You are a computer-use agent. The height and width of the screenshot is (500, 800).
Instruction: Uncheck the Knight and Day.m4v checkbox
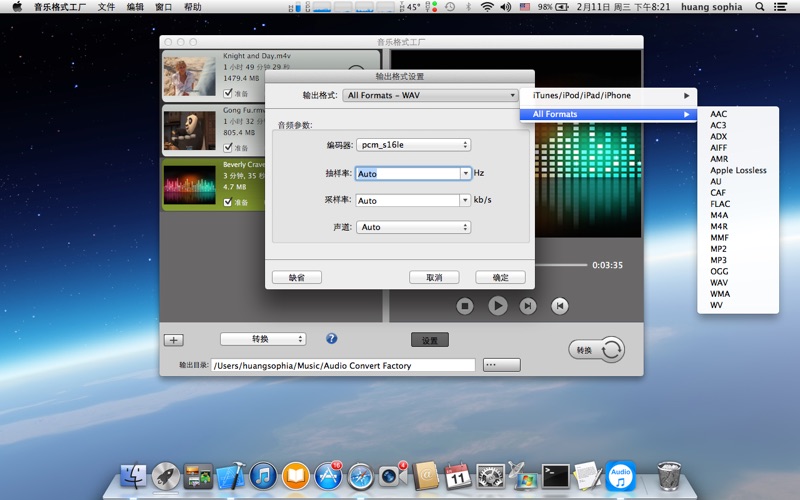point(228,92)
